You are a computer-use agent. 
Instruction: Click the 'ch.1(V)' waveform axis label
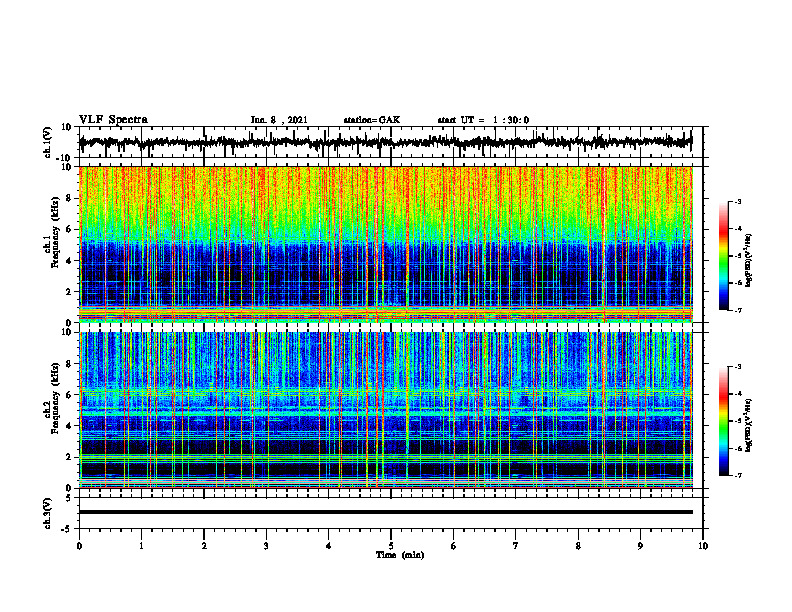tap(48, 142)
